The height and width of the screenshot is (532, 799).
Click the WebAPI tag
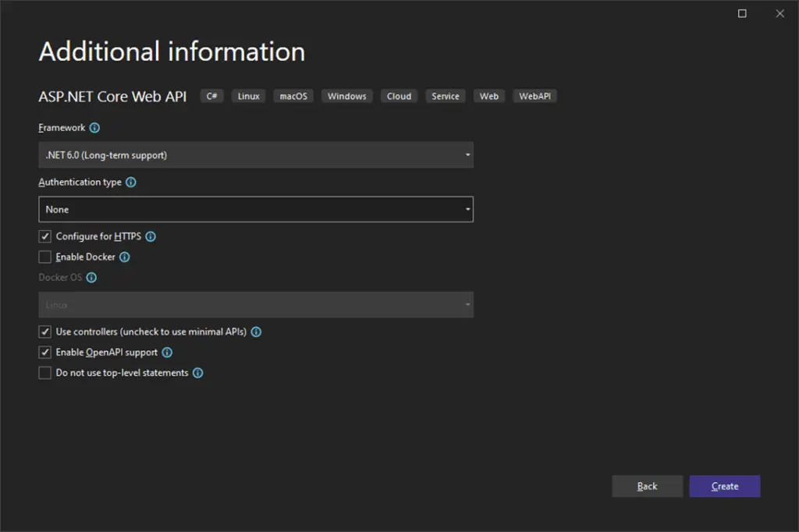click(x=535, y=96)
